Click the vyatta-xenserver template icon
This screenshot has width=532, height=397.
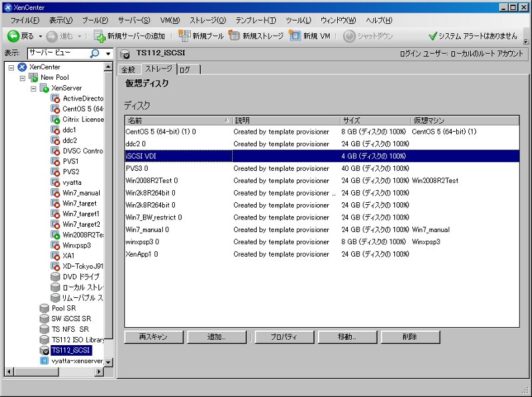click(x=45, y=360)
